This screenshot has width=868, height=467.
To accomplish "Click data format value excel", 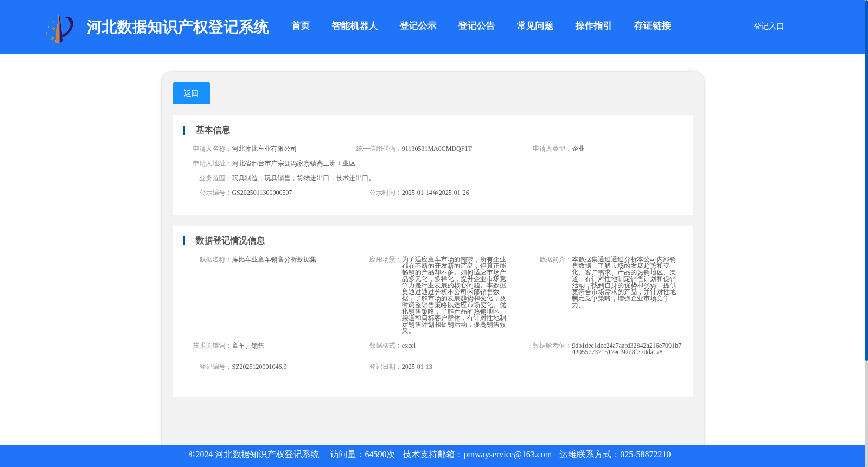I will (x=409, y=346).
